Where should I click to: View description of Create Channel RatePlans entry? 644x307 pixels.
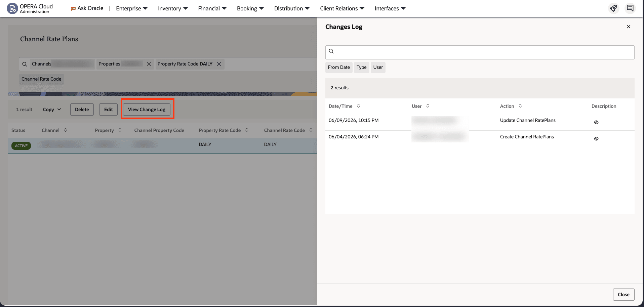pos(596,139)
